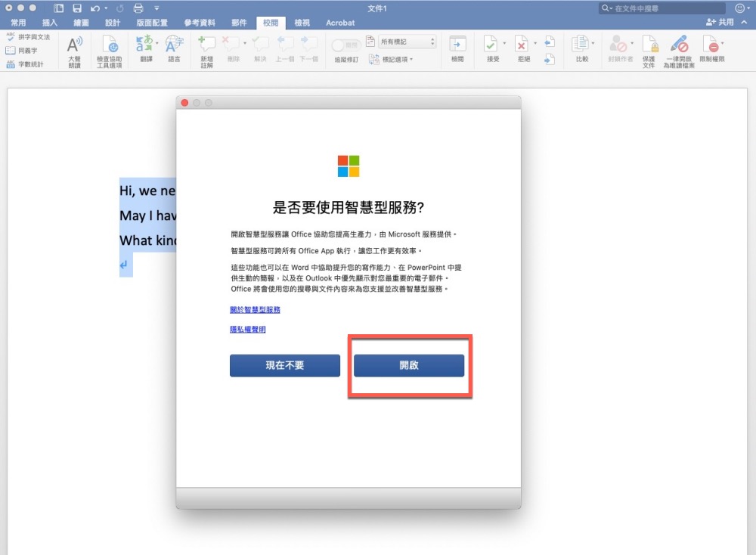Switch to the 設計 tab

113,23
